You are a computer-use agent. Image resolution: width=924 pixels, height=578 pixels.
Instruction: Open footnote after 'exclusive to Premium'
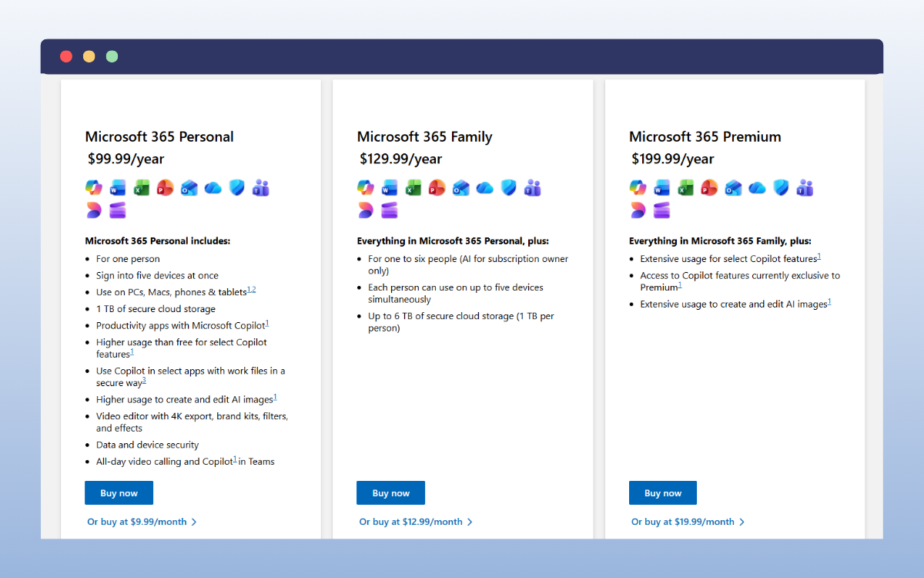pos(680,285)
